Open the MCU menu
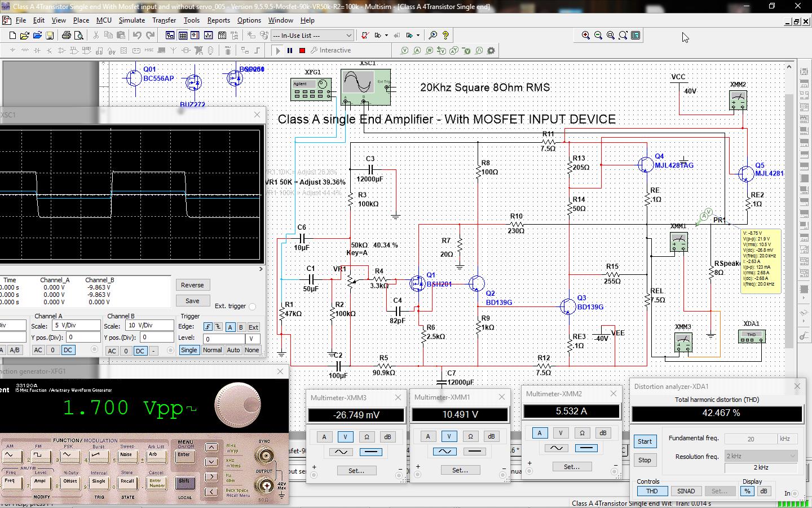The image size is (812, 508). pyautogui.click(x=104, y=20)
